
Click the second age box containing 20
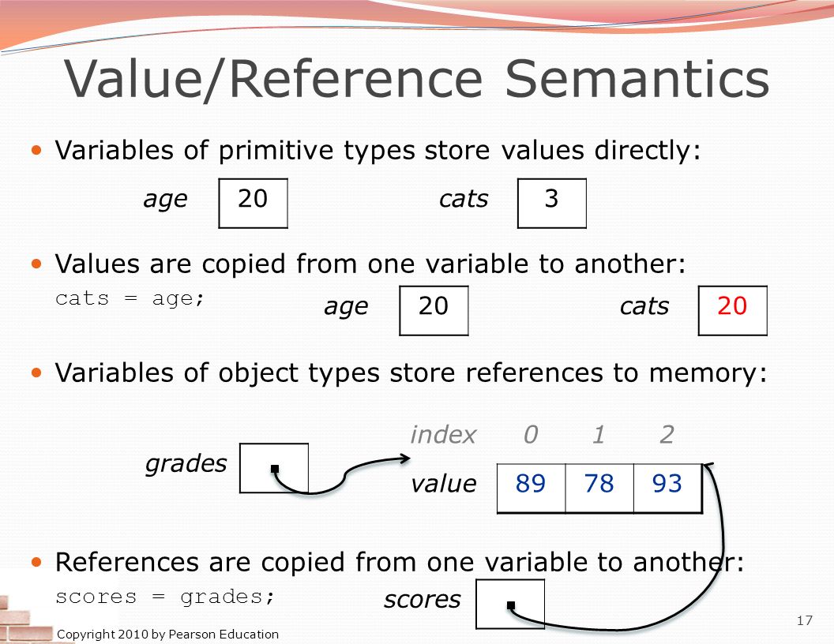click(x=434, y=310)
